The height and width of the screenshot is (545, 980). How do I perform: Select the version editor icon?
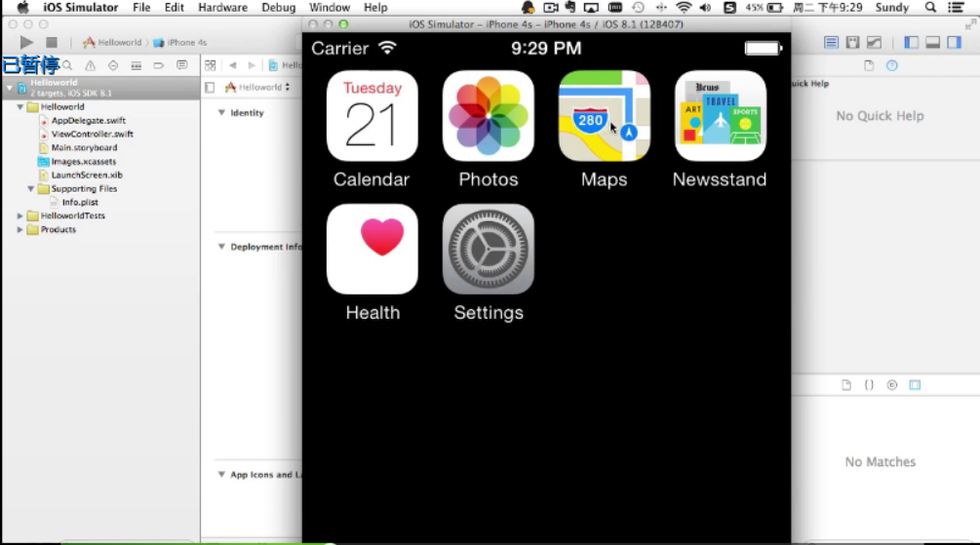[875, 43]
